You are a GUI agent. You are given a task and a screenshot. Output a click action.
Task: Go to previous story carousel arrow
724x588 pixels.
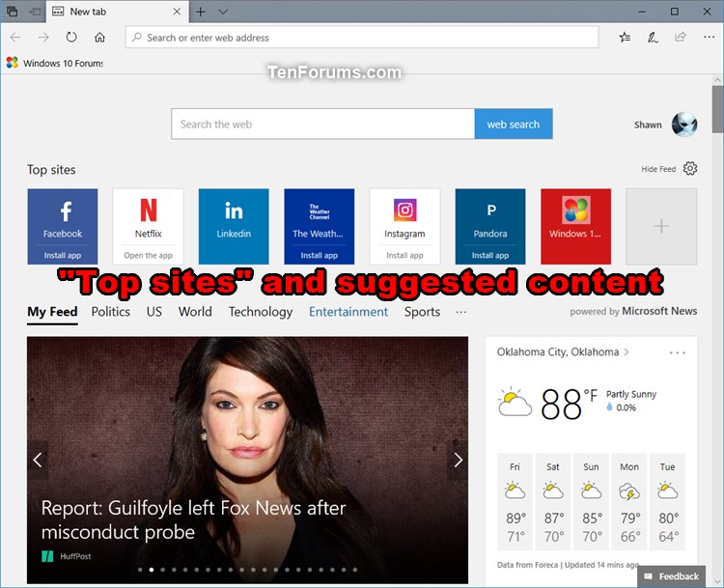point(38,460)
